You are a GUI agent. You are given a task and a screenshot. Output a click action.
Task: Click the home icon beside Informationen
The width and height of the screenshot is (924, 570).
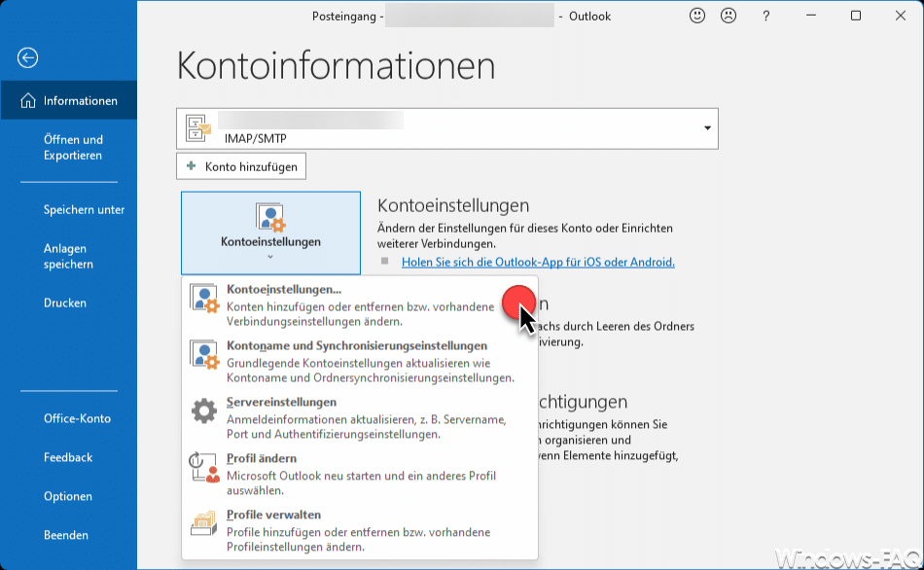tap(27, 101)
